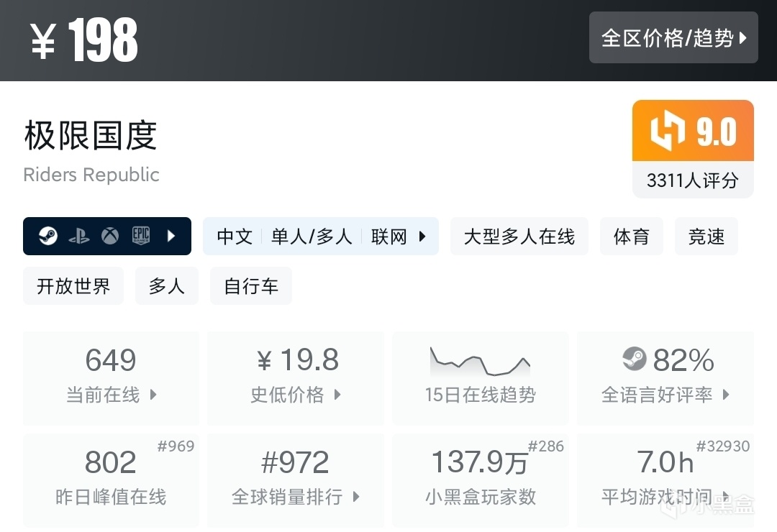Tap the 开放世界 tag

73,286
